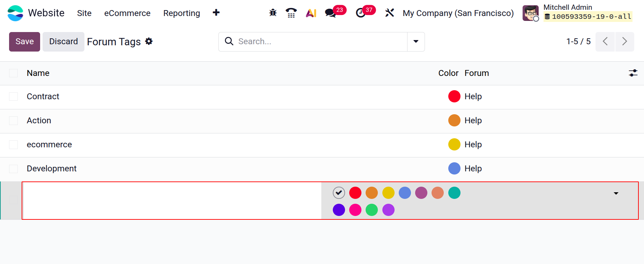Open the VoIP phone icon
Screen dimensions: 644x264
(291, 13)
